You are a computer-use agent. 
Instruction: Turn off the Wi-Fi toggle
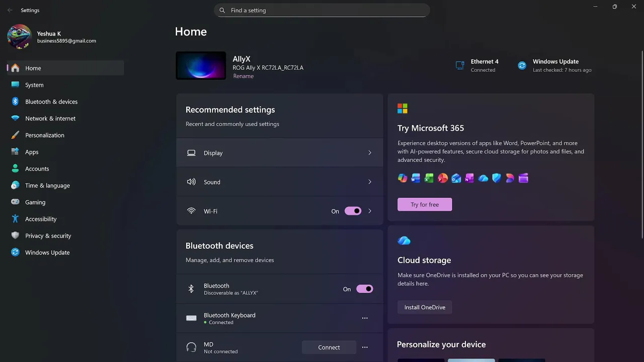353,211
